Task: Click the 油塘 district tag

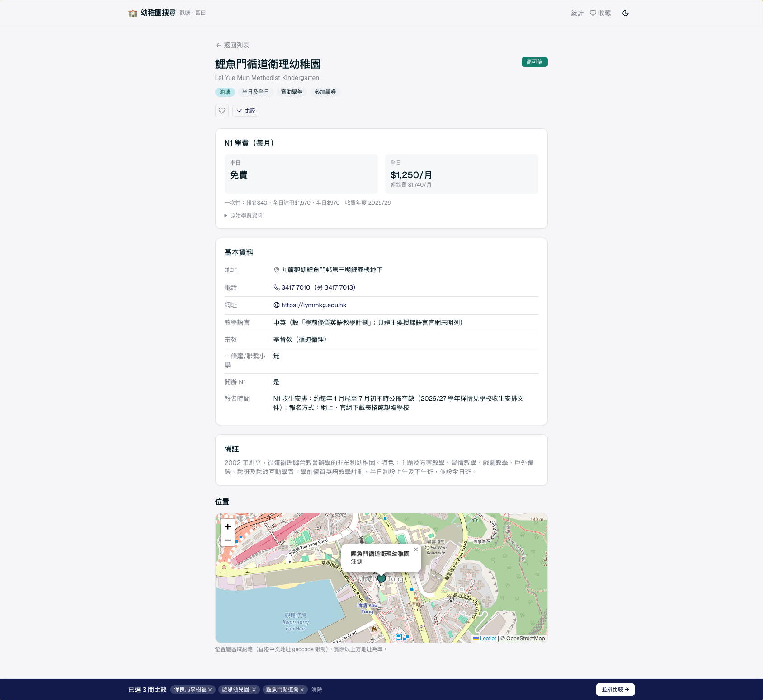Action: pos(225,92)
